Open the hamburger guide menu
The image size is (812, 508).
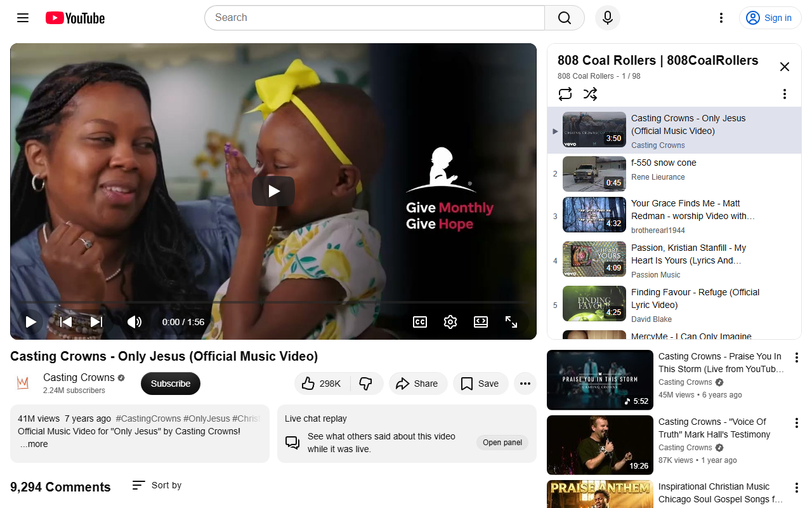tap(23, 18)
